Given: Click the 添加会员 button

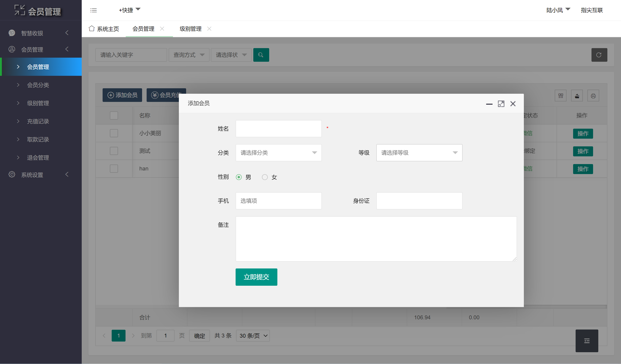Looking at the screenshot, I should (x=122, y=95).
